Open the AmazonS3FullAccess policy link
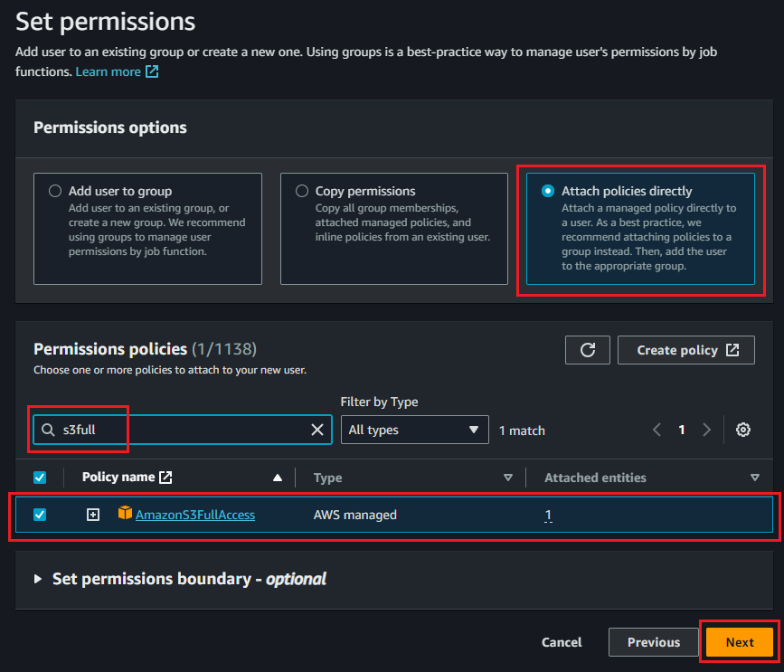The width and height of the screenshot is (784, 672). click(195, 515)
